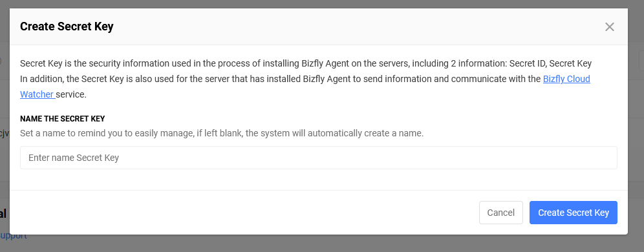Click the truncated bold heading behind the dialog
The width and height of the screenshot is (644, 252).
click(3, 214)
